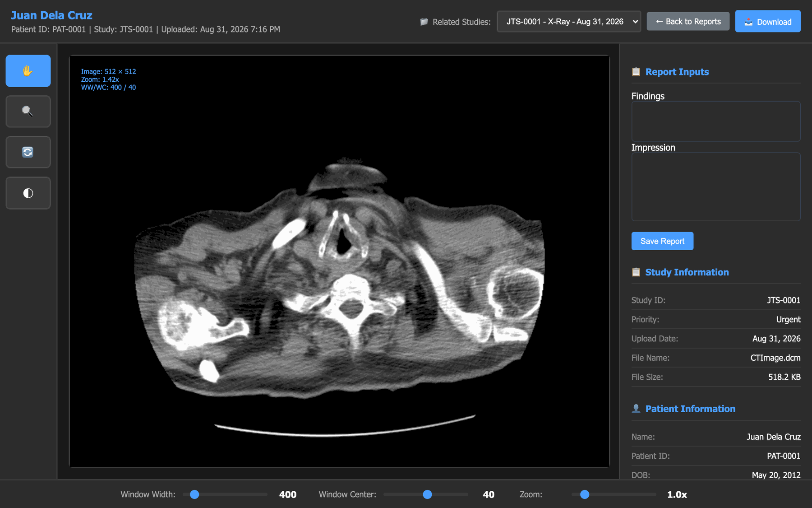Click the file name CTImage.dcm
The image size is (812, 508).
(775, 358)
